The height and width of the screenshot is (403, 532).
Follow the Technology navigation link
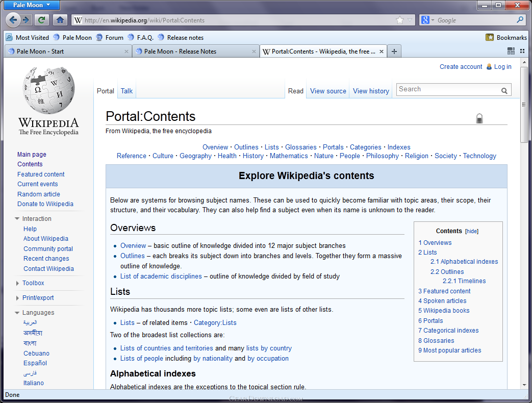(479, 156)
